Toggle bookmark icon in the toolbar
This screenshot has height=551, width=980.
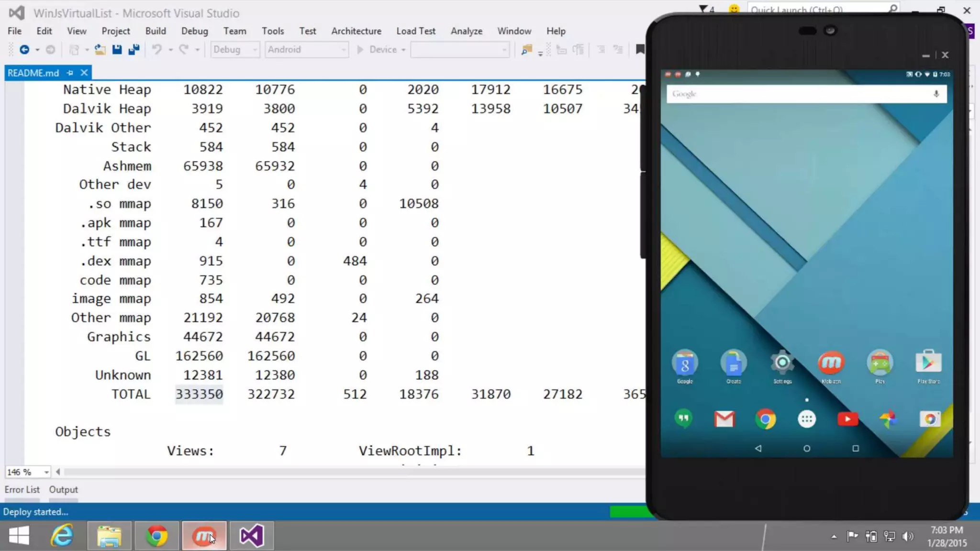coord(640,49)
